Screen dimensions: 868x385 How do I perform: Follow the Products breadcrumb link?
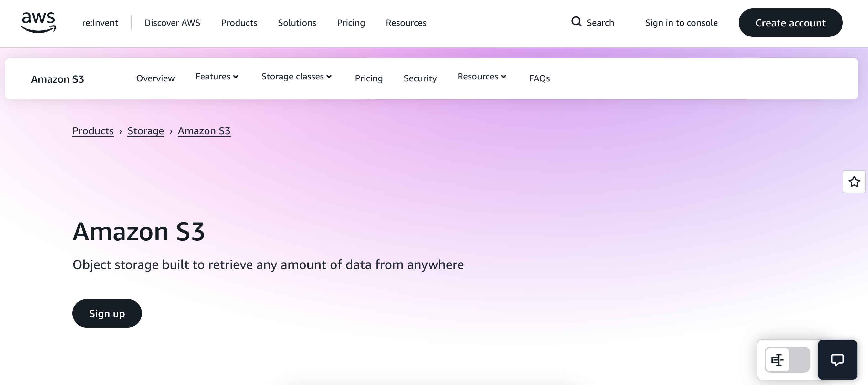[93, 131]
